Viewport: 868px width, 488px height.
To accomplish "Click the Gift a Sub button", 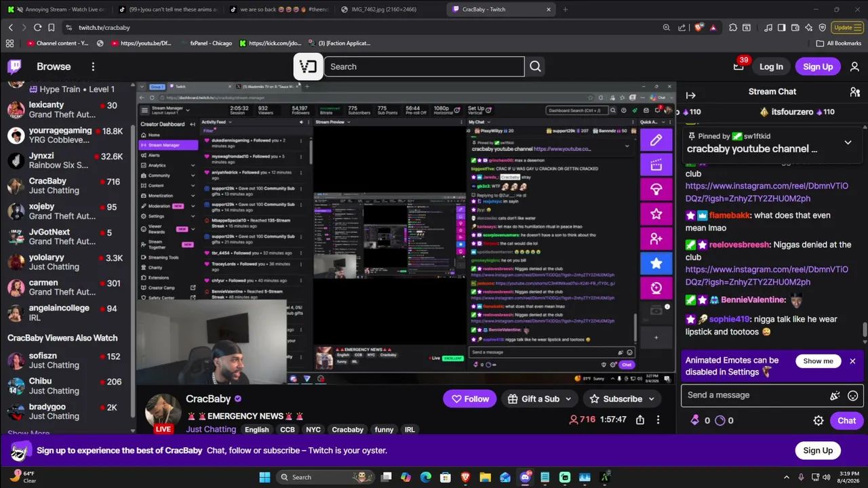I will [535, 399].
